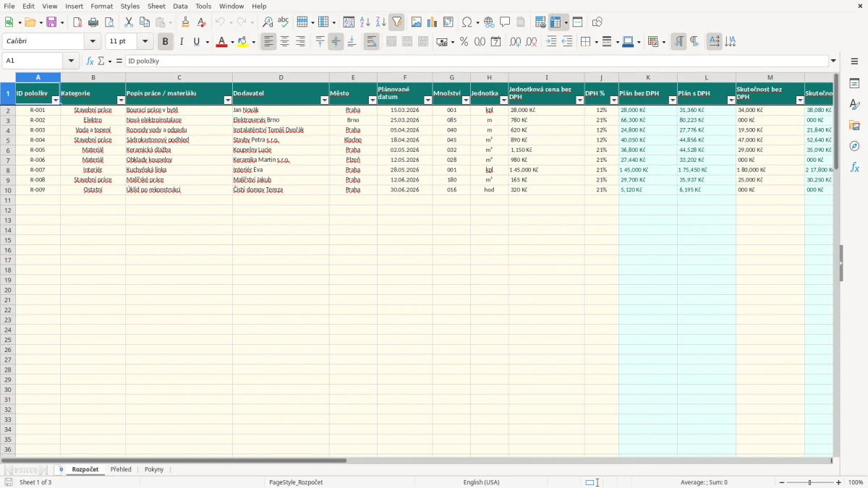Open the font name dropdown

93,42
